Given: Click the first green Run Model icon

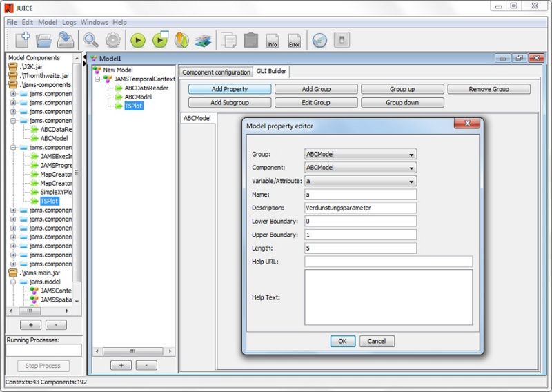Looking at the screenshot, I should (138, 40).
